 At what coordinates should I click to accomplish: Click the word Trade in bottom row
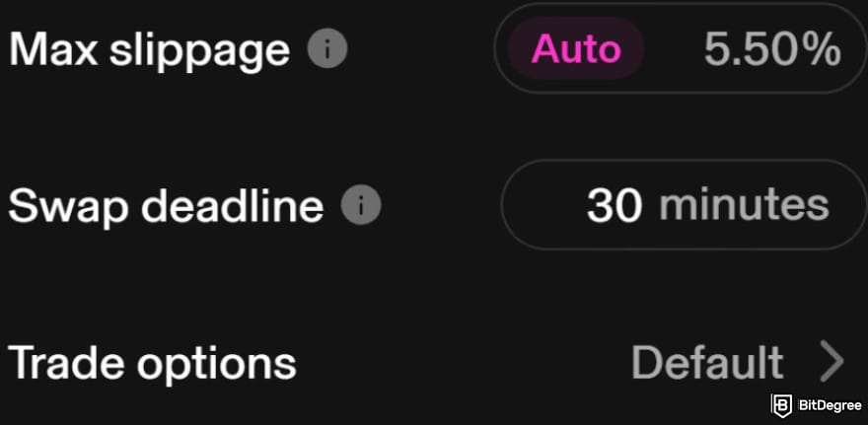(x=67, y=362)
